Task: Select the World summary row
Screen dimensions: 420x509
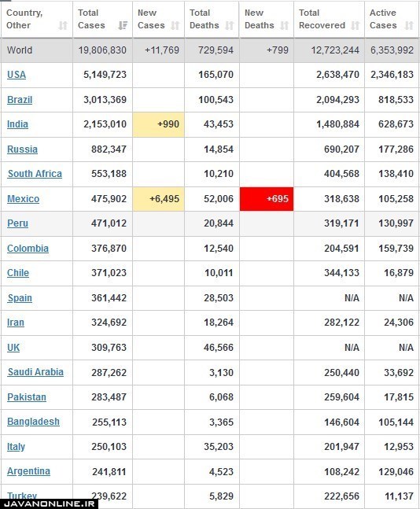Action: (x=210, y=50)
